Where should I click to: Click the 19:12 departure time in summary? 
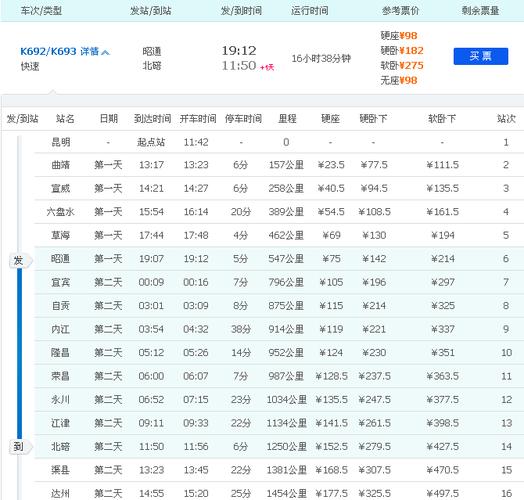pos(239,51)
